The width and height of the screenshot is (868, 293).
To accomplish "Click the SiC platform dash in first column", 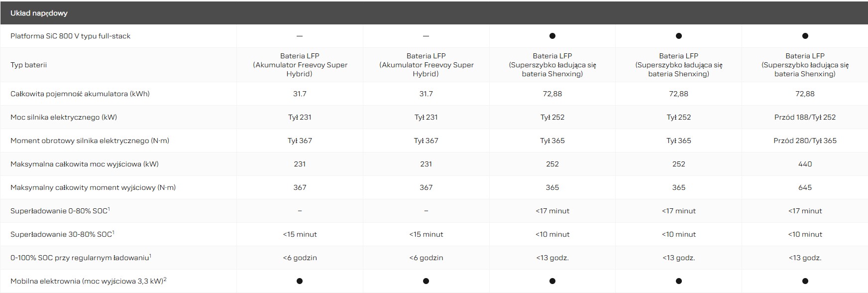I will pyautogui.click(x=300, y=36).
